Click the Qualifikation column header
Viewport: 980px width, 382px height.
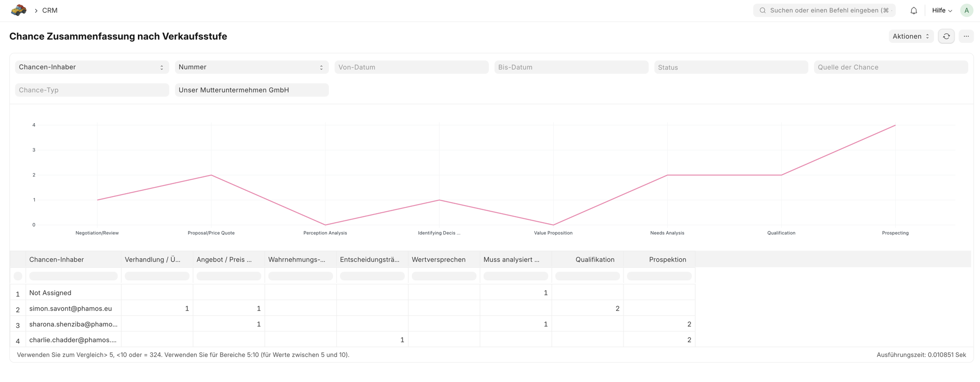(x=595, y=259)
